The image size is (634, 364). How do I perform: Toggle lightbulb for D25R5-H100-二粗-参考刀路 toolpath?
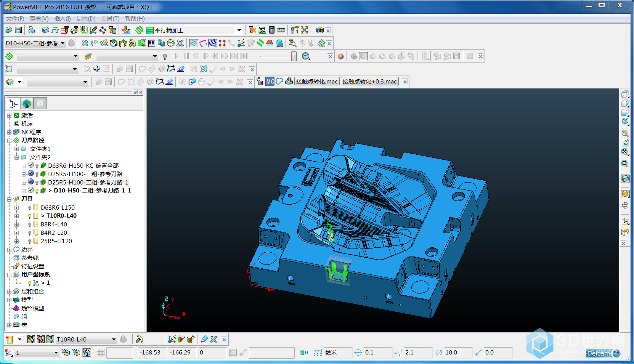37,174
